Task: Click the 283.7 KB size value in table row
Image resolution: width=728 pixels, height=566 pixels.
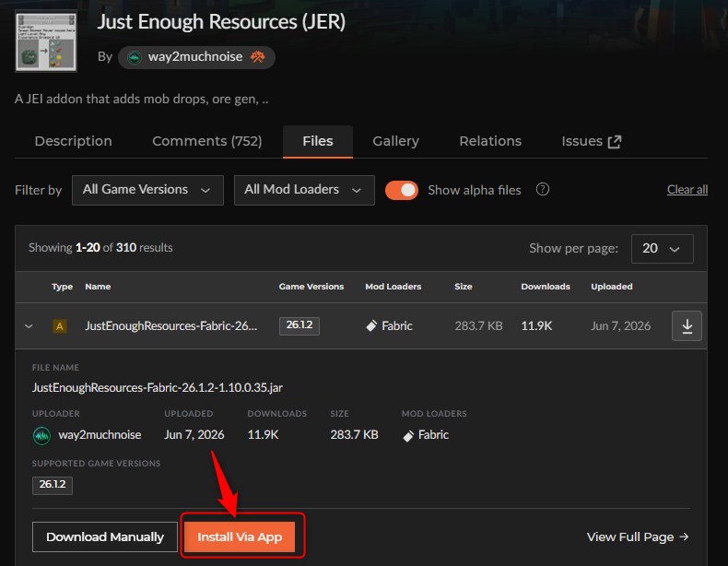Action: click(x=478, y=326)
